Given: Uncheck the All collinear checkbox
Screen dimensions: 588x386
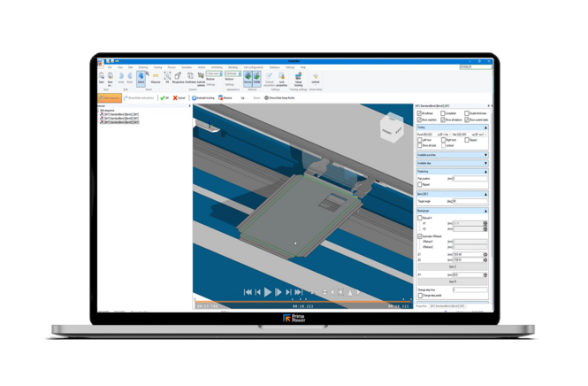Looking at the screenshot, I should click(419, 113).
